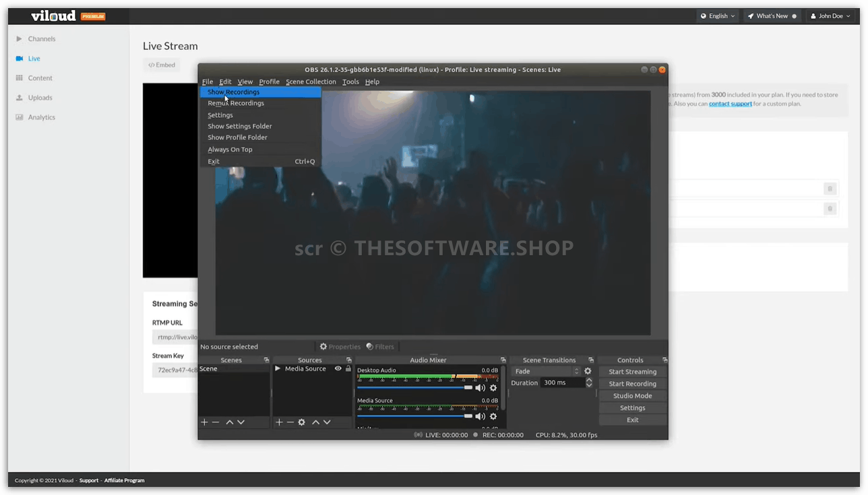Choose Show Recordings in the File menu
This screenshot has height=495, width=868.
[260, 92]
